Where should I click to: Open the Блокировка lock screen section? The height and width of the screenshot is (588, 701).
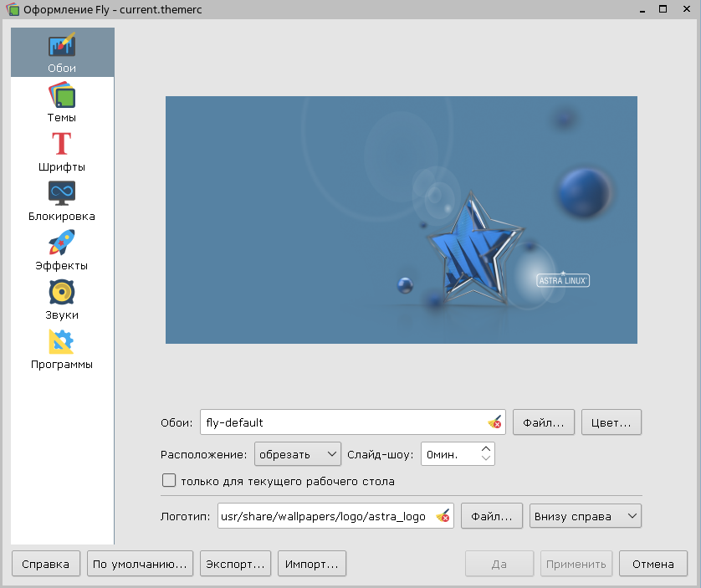(62, 201)
